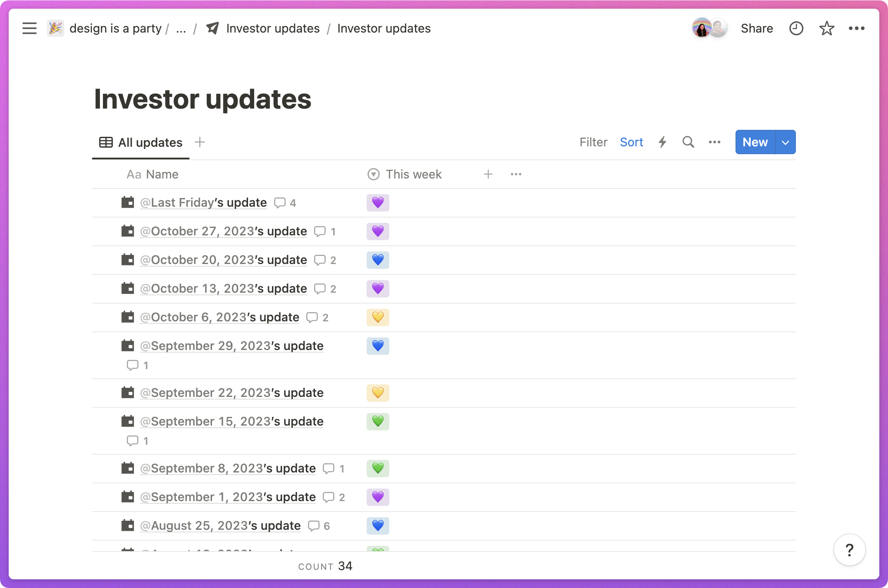This screenshot has height=588, width=888.
Task: Click the history clock icon top-right
Action: [x=795, y=28]
